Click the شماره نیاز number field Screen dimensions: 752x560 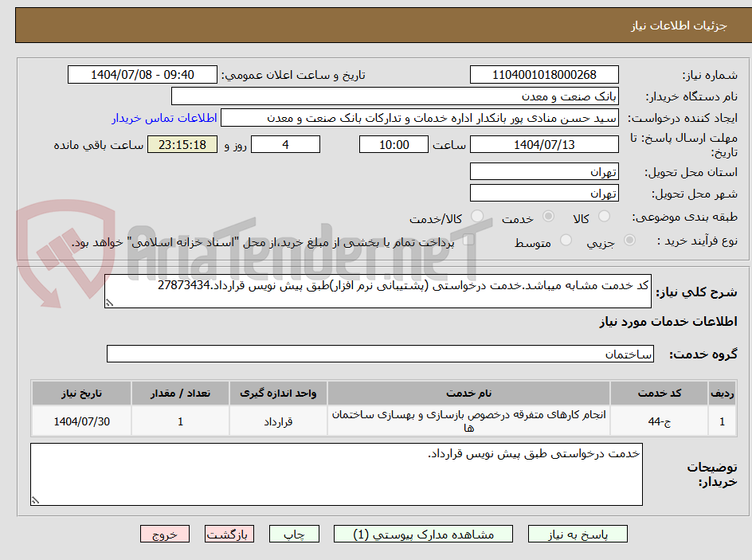[x=544, y=74]
